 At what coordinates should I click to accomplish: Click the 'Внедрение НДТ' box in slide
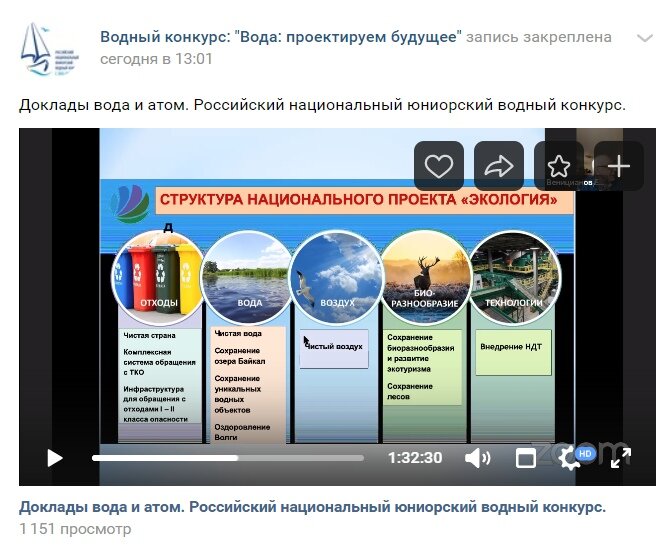tap(514, 352)
